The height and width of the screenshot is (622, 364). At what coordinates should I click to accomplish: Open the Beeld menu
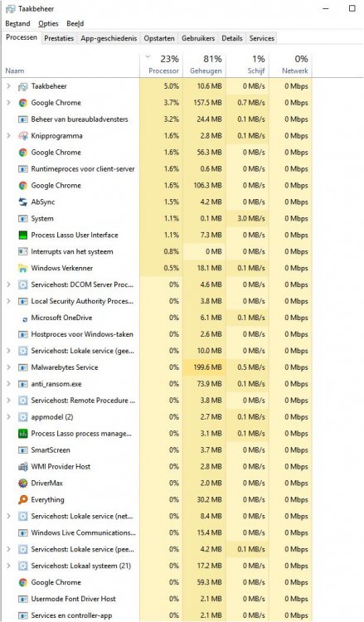click(x=75, y=24)
